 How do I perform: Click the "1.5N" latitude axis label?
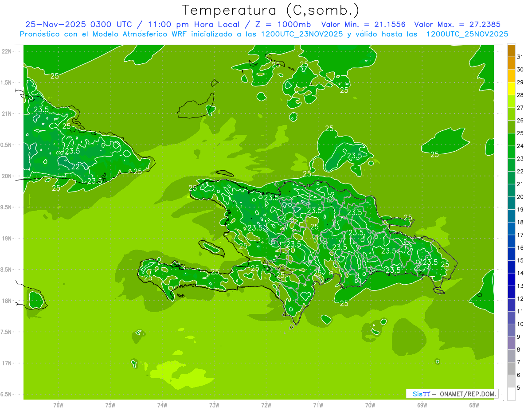pos(7,82)
